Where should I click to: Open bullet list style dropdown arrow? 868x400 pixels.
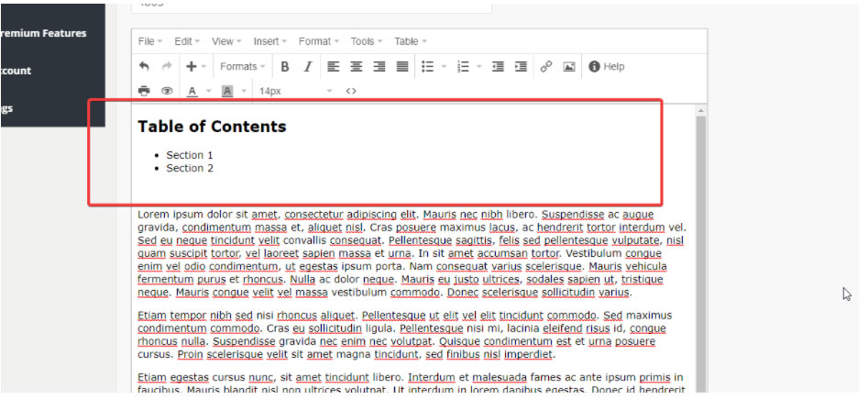point(444,66)
